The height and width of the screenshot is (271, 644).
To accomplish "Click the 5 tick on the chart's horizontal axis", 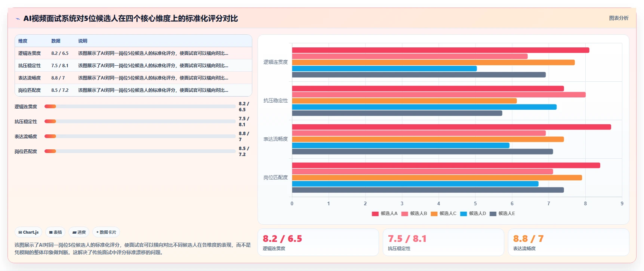I will point(475,203).
